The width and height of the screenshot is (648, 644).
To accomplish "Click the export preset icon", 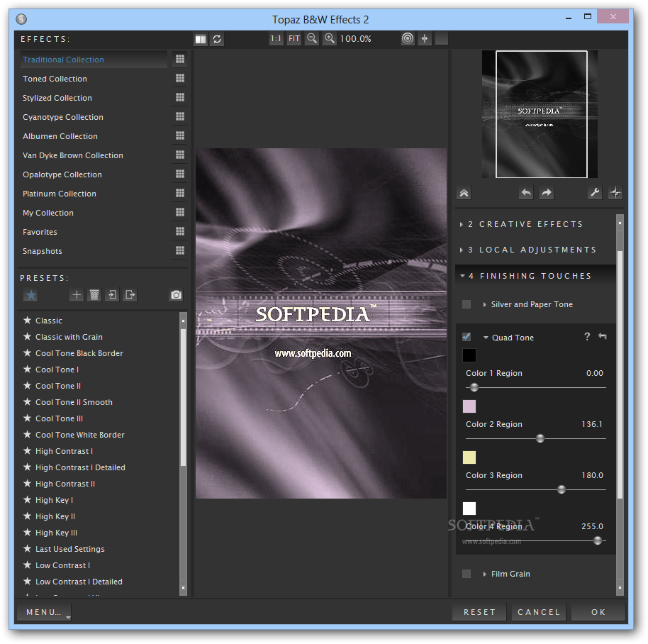I will pos(130,295).
